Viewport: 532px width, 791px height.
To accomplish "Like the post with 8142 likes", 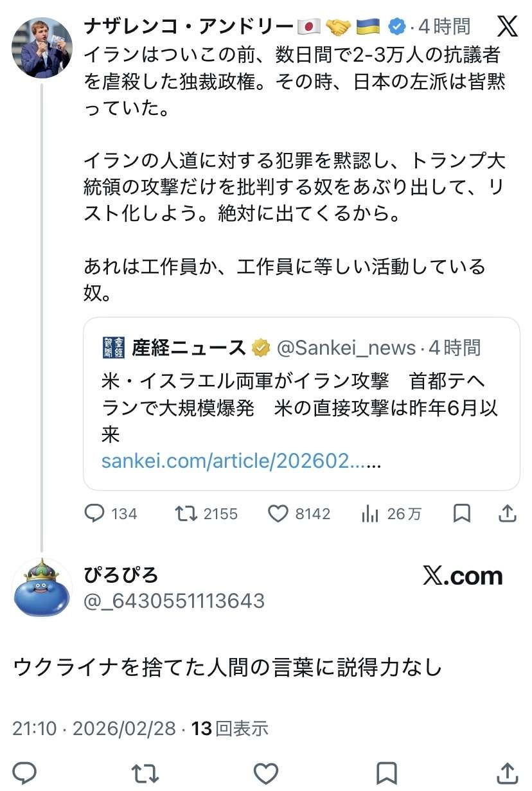I will pyautogui.click(x=277, y=513).
